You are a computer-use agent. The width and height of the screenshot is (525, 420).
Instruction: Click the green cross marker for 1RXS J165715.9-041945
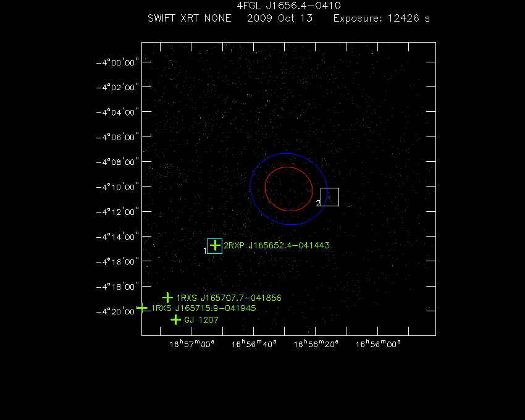142,308
